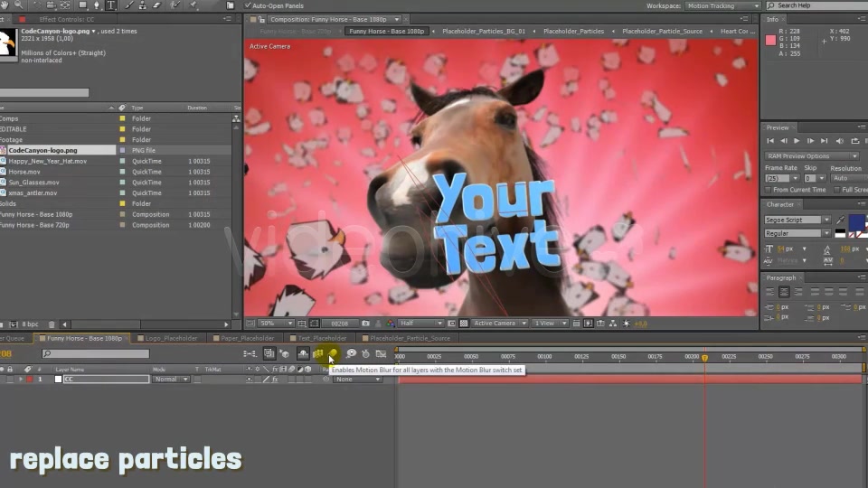Open the Normal blending mode dropdown
This screenshot has width=868, height=488.
pos(171,380)
